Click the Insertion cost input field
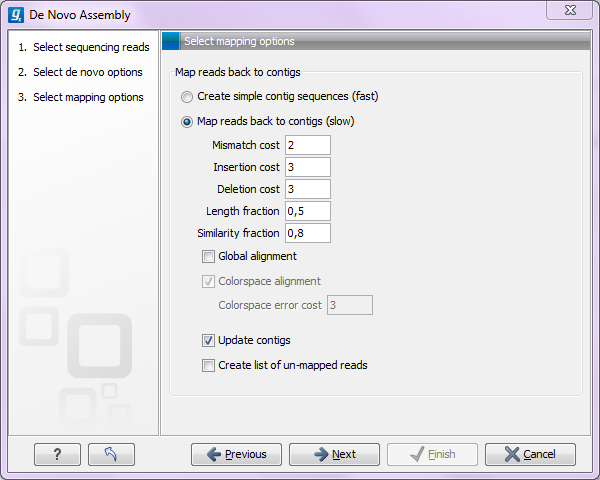 [307, 168]
